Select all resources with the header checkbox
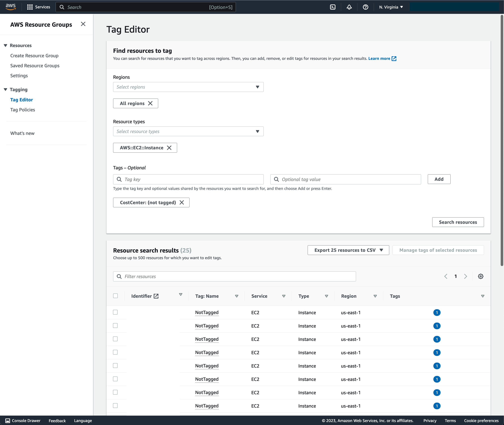This screenshot has width=504, height=425. coord(116,296)
